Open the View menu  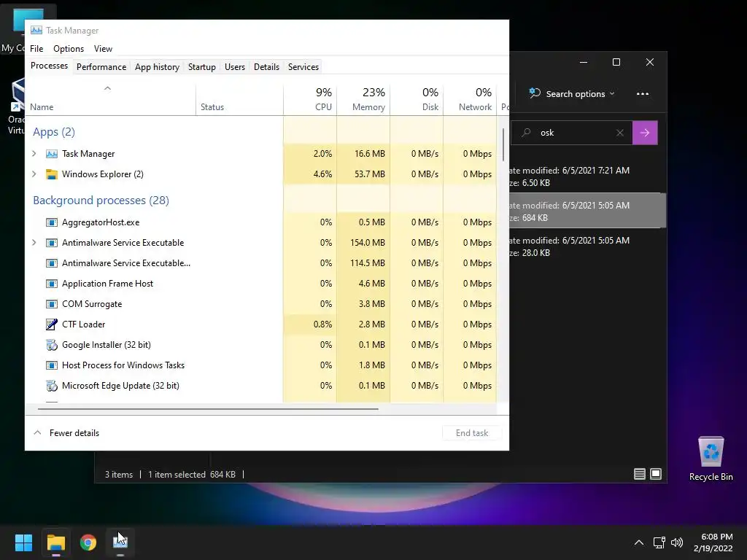[x=103, y=49]
